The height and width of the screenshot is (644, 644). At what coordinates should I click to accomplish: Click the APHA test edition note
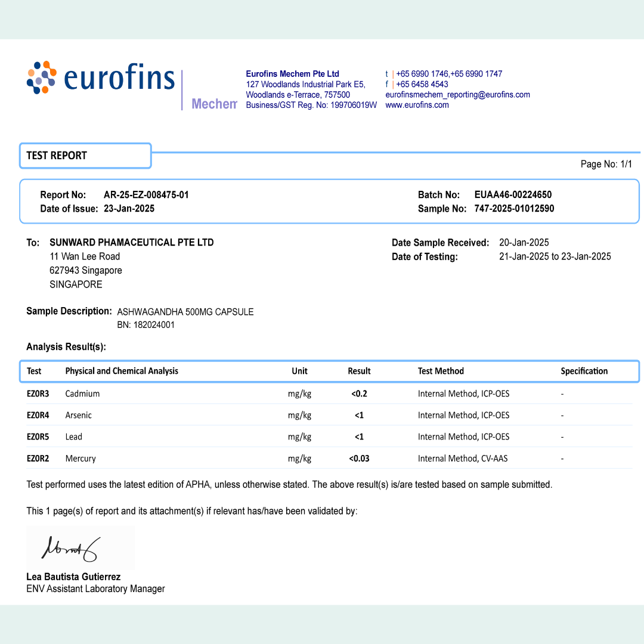tap(289, 485)
